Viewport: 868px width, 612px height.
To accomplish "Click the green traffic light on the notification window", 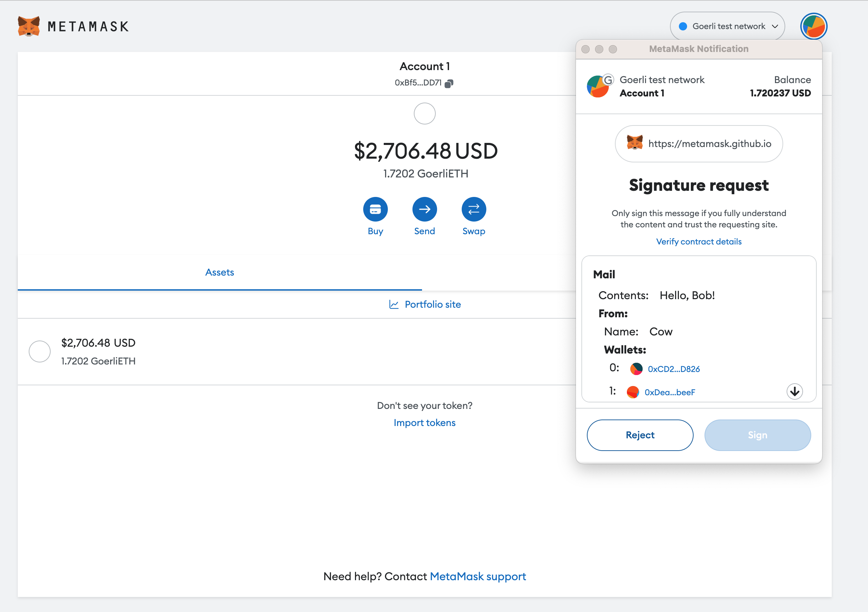I will [x=613, y=49].
